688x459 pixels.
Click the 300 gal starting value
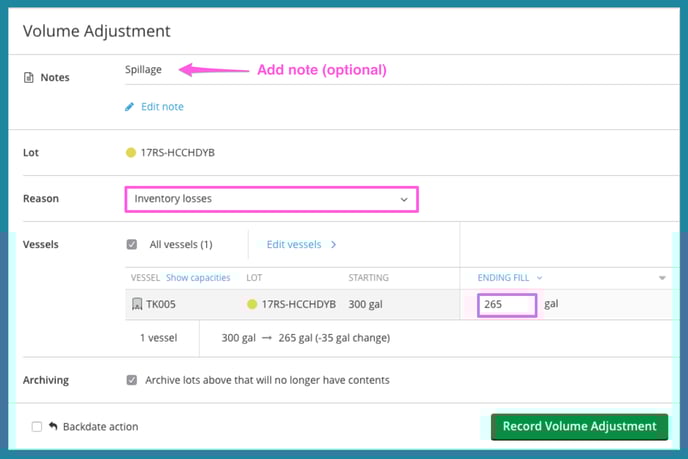coord(366,304)
